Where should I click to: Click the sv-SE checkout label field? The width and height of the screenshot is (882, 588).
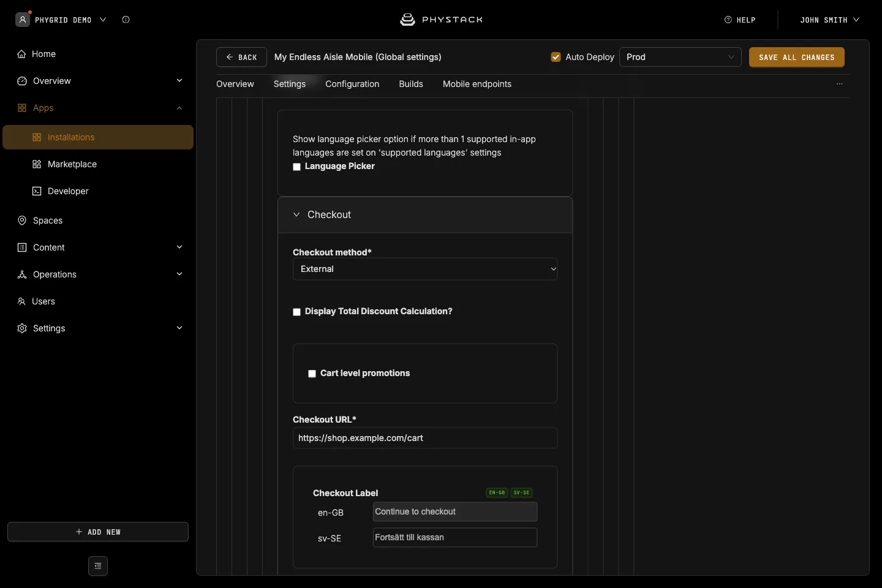coord(455,538)
